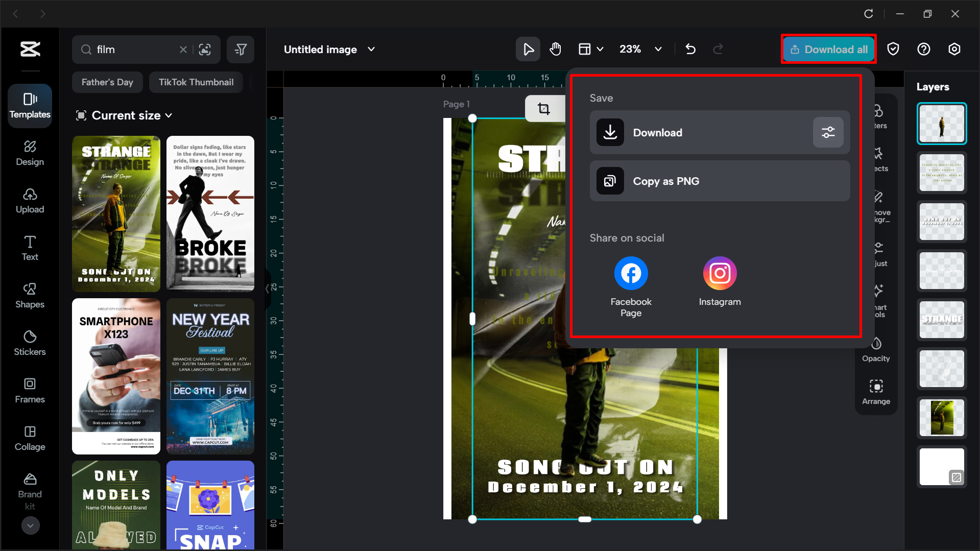Viewport: 980px width, 551px height.
Task: Select the Father's Day filter chip
Action: tap(107, 82)
